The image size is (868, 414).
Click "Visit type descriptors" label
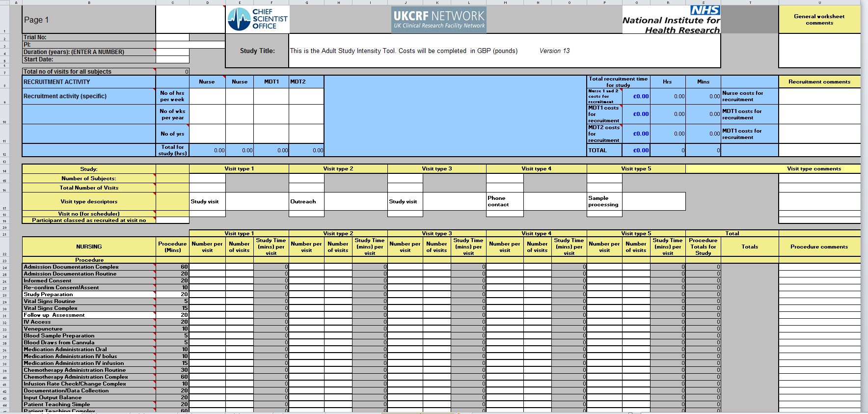[x=89, y=201]
